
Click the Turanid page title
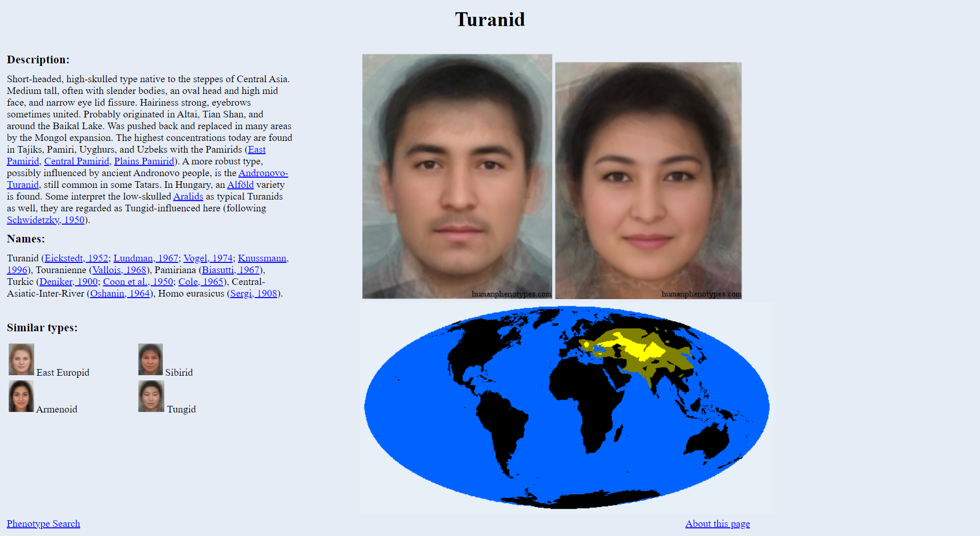click(490, 19)
